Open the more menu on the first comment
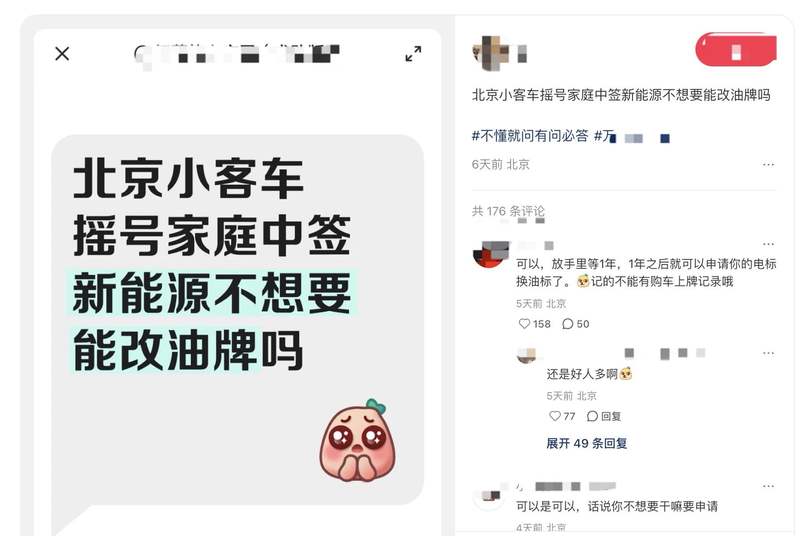 [x=768, y=244]
